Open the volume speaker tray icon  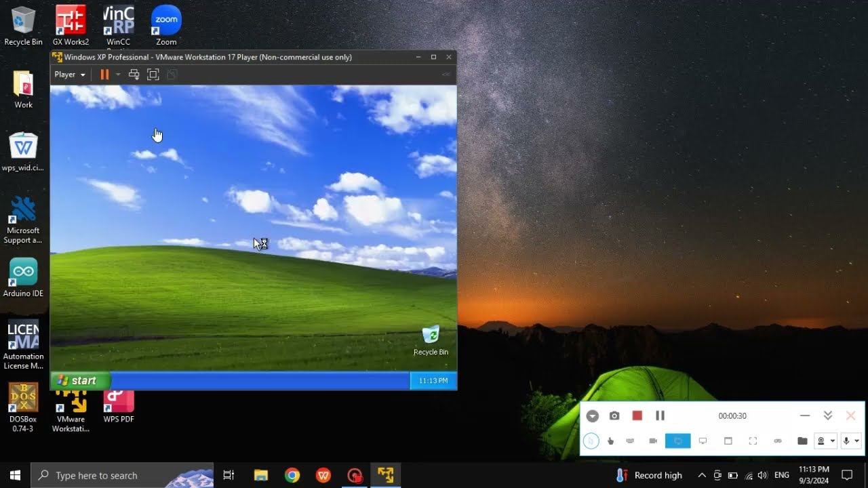click(x=764, y=475)
